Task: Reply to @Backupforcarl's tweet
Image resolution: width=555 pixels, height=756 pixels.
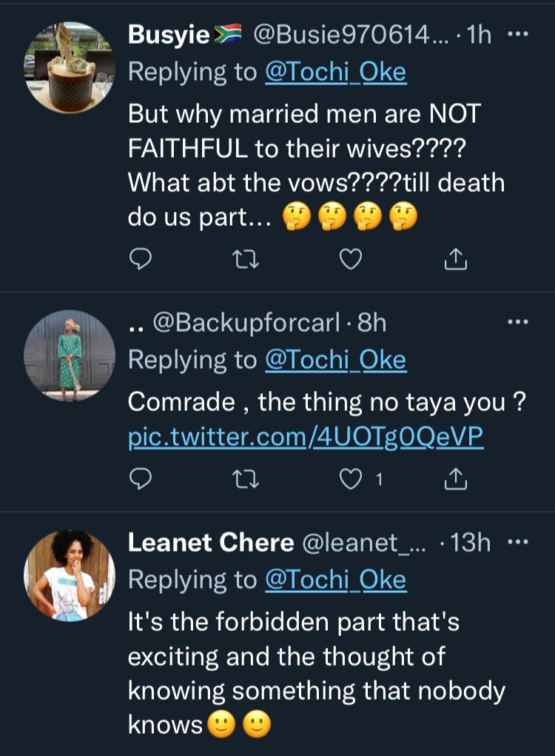Action: click(x=141, y=479)
